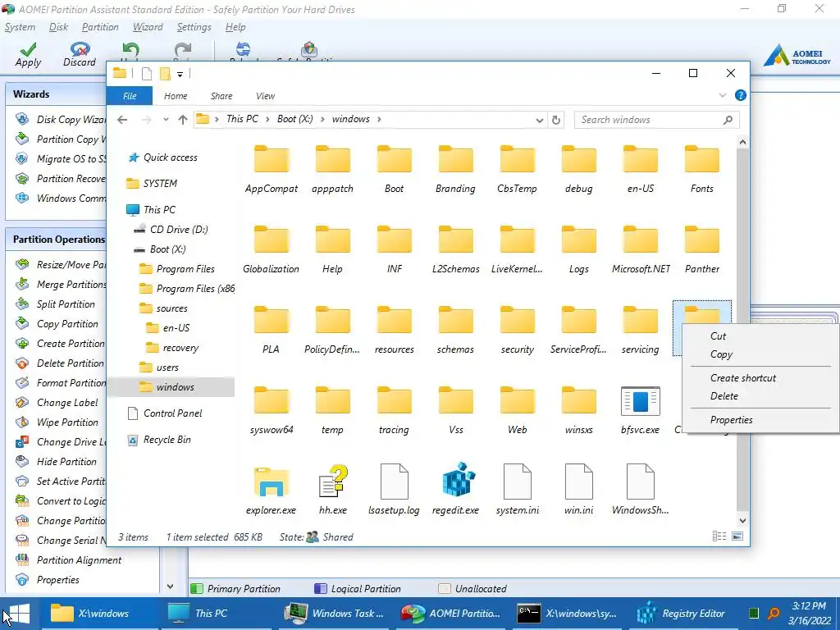Click the Search windows input field

point(648,120)
